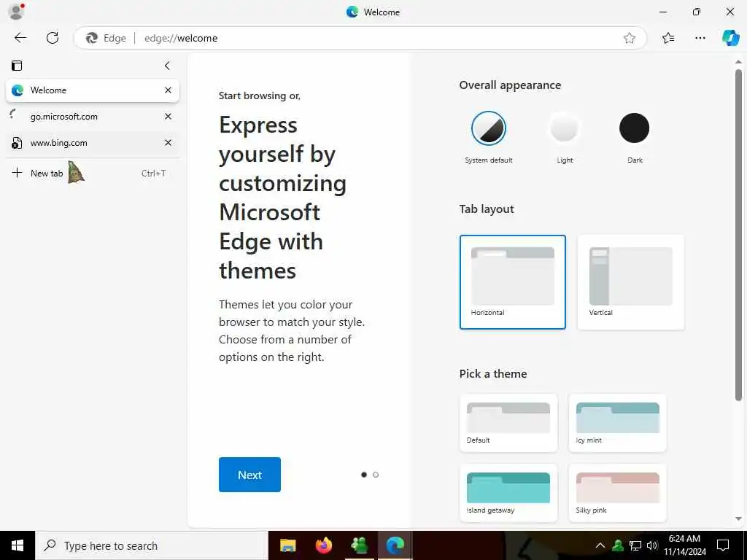Click the Edge icon on the taskbar
This screenshot has width=747, height=560.
[395, 545]
